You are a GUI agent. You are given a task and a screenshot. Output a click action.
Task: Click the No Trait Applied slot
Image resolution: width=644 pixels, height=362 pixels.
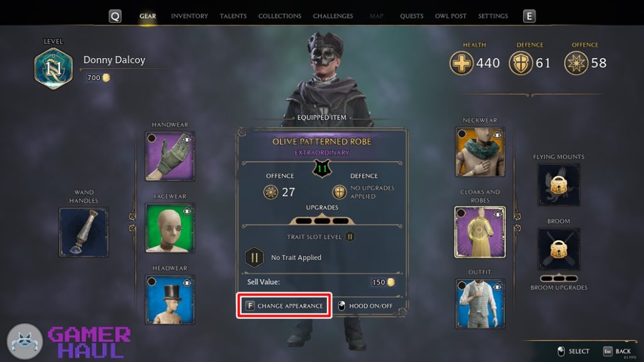pos(284,257)
